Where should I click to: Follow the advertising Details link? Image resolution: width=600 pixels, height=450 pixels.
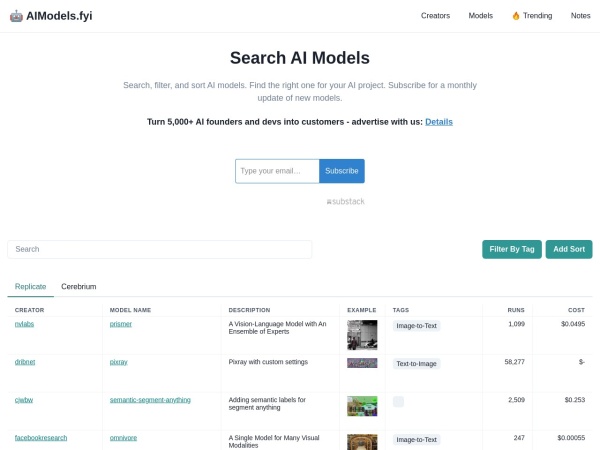coord(438,121)
